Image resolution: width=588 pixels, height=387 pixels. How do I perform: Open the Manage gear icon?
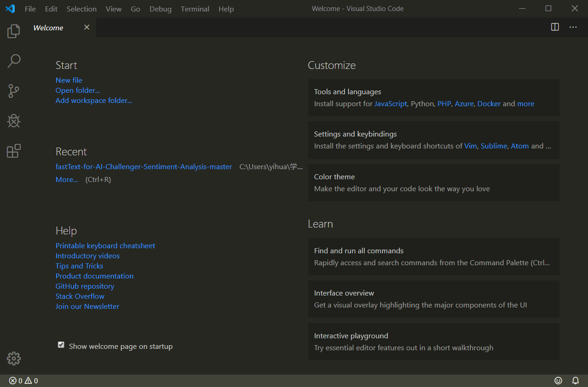coord(14,359)
